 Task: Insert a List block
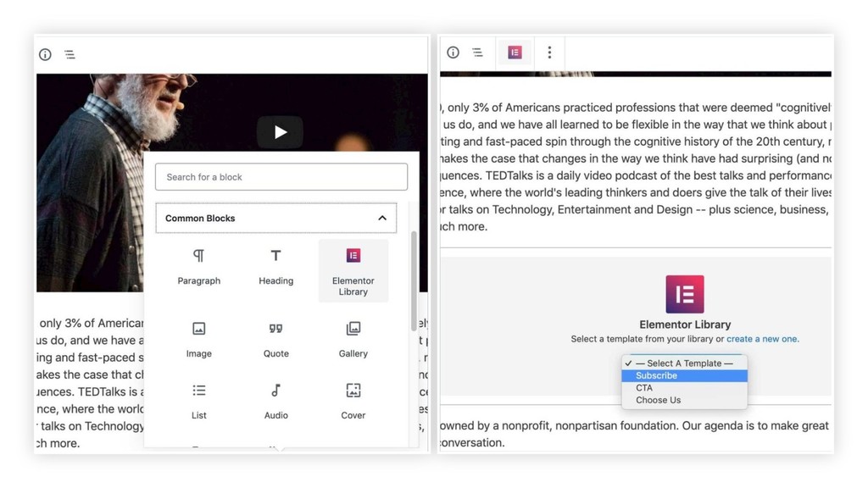[x=198, y=402]
